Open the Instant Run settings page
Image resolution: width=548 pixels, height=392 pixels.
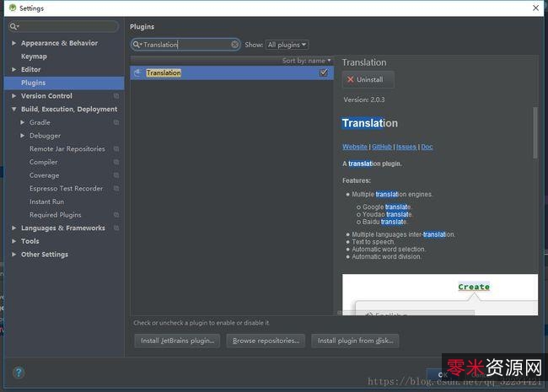[x=46, y=201]
